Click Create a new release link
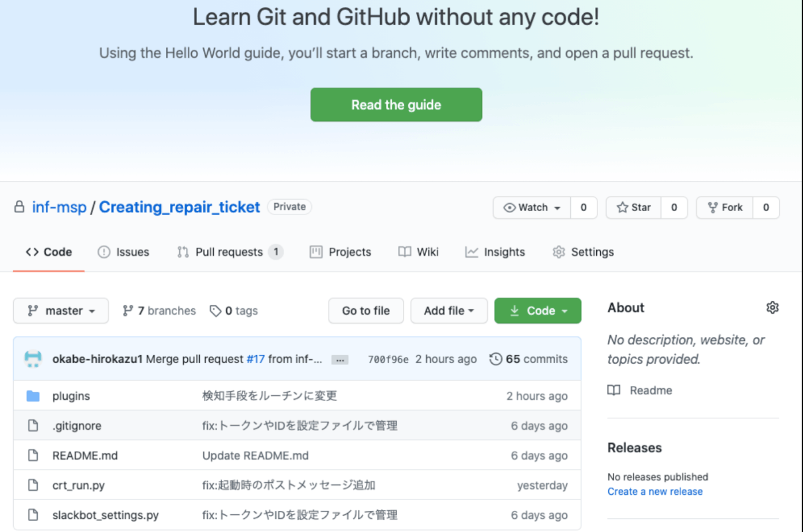The image size is (804, 532). [x=655, y=492]
